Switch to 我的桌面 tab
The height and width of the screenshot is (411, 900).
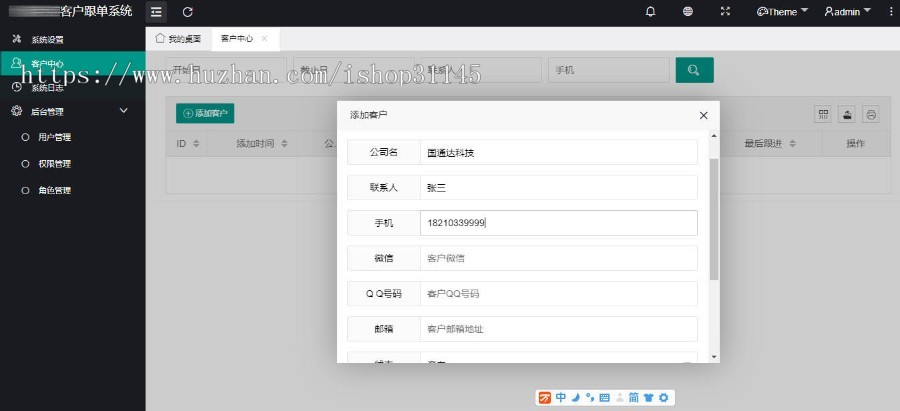click(x=179, y=39)
